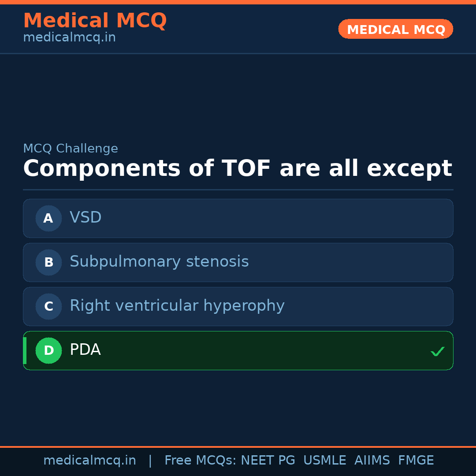
Task: Click the question text about TOF components
Action: coord(237,169)
